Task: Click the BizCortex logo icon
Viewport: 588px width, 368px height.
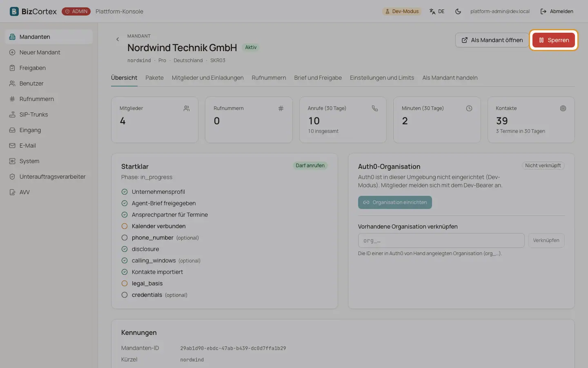Action: [14, 11]
